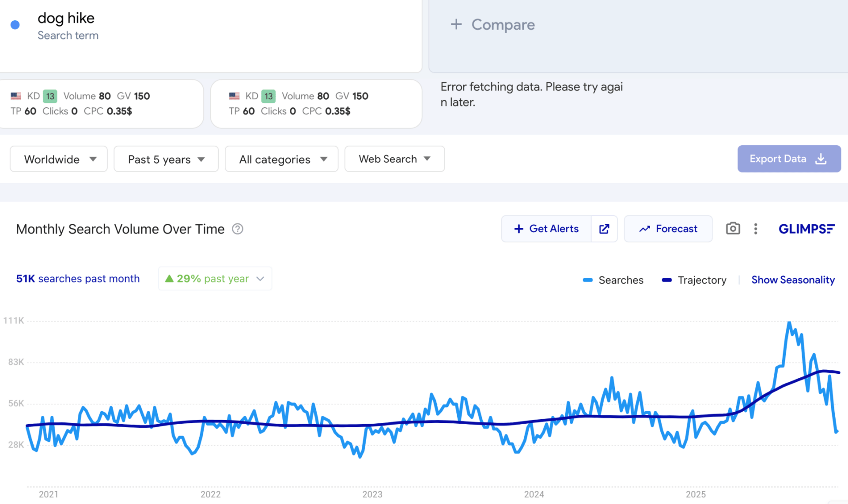This screenshot has width=848, height=504.
Task: Click the Glimpse logo
Action: click(806, 229)
